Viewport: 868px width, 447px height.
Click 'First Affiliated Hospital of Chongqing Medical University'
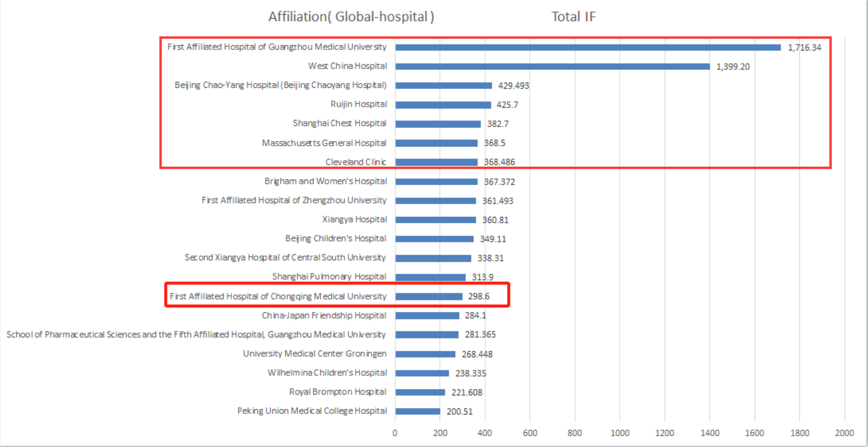[278, 296]
